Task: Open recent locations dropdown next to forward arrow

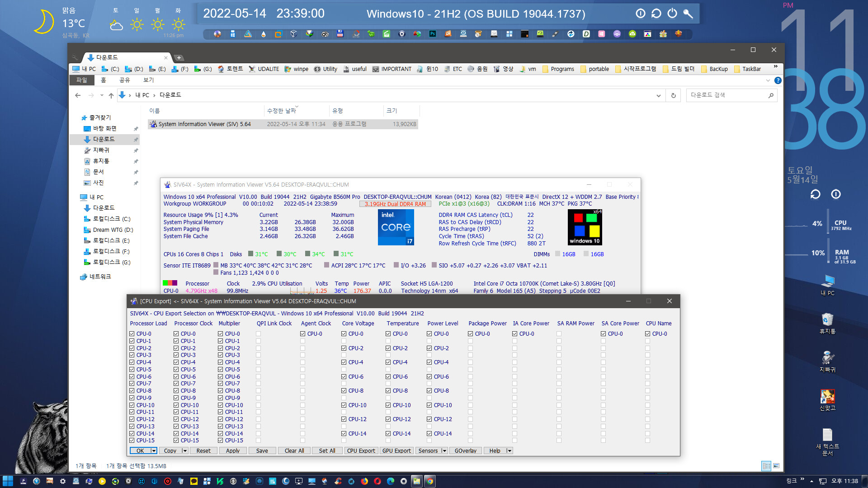Action: click(x=102, y=95)
